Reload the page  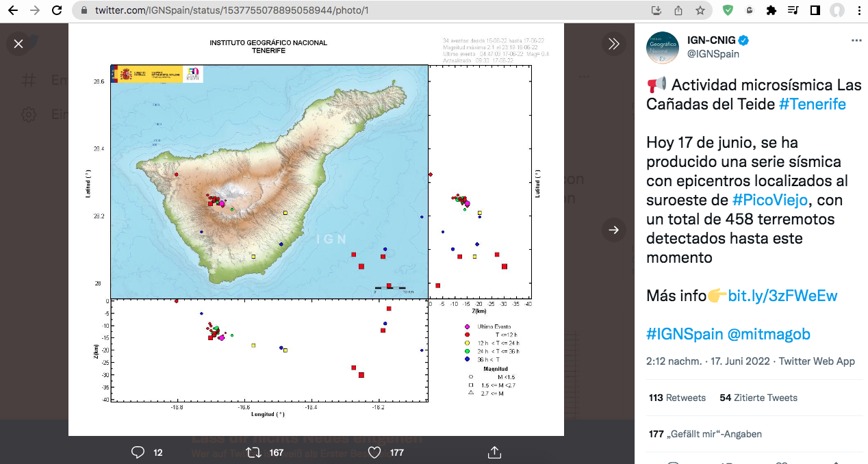pyautogui.click(x=58, y=10)
